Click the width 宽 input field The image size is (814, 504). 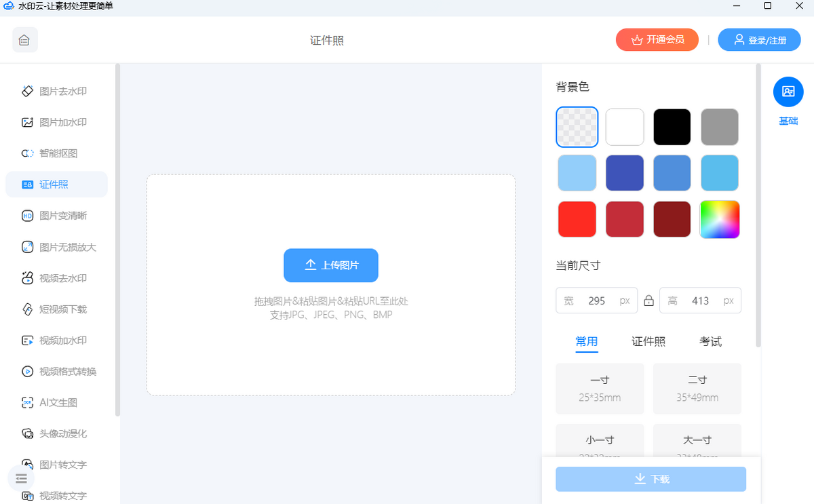596,301
